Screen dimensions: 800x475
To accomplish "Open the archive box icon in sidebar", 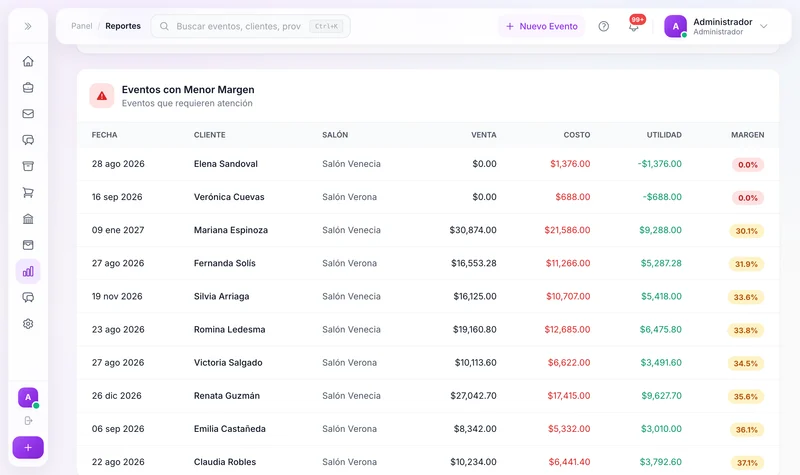I will point(28,166).
